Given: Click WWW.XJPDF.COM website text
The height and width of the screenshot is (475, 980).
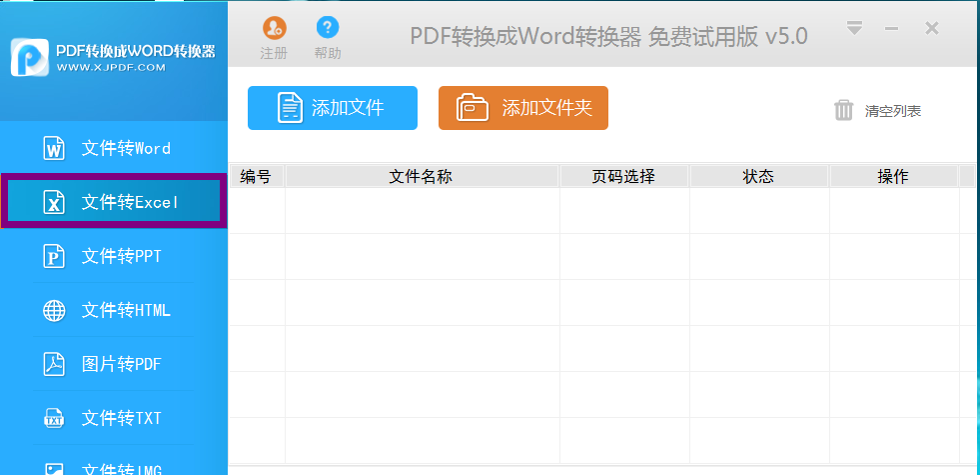Looking at the screenshot, I should coord(111,68).
